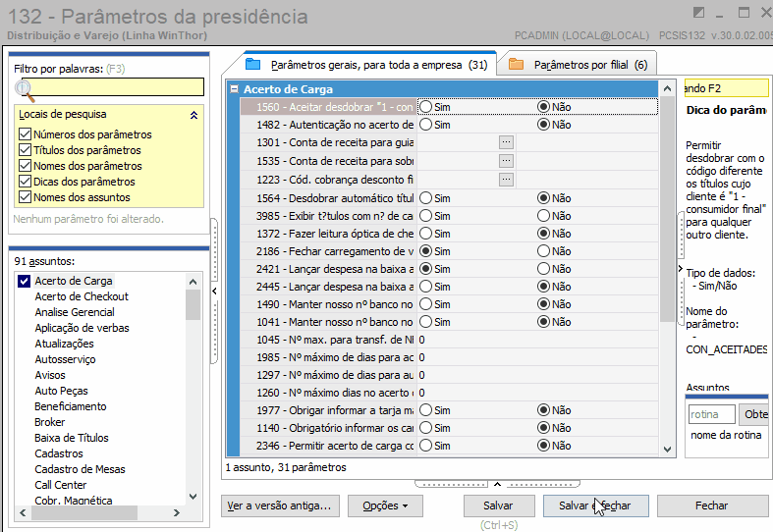Select Baixa de Títulos subject
The height and width of the screenshot is (532, 773).
point(72,438)
